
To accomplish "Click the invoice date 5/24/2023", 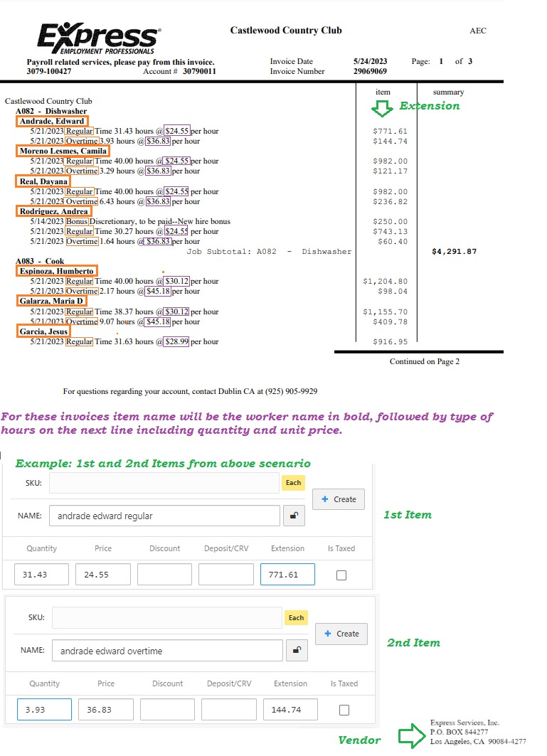I will click(x=370, y=61).
